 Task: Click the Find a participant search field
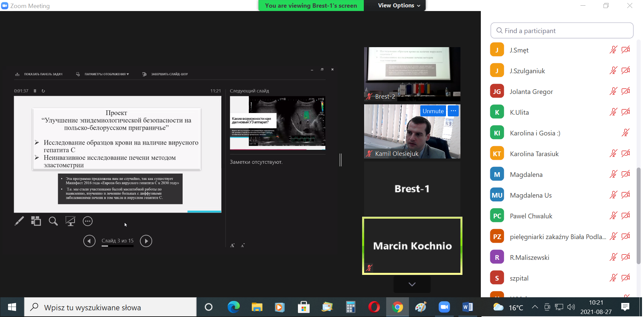pos(562,31)
